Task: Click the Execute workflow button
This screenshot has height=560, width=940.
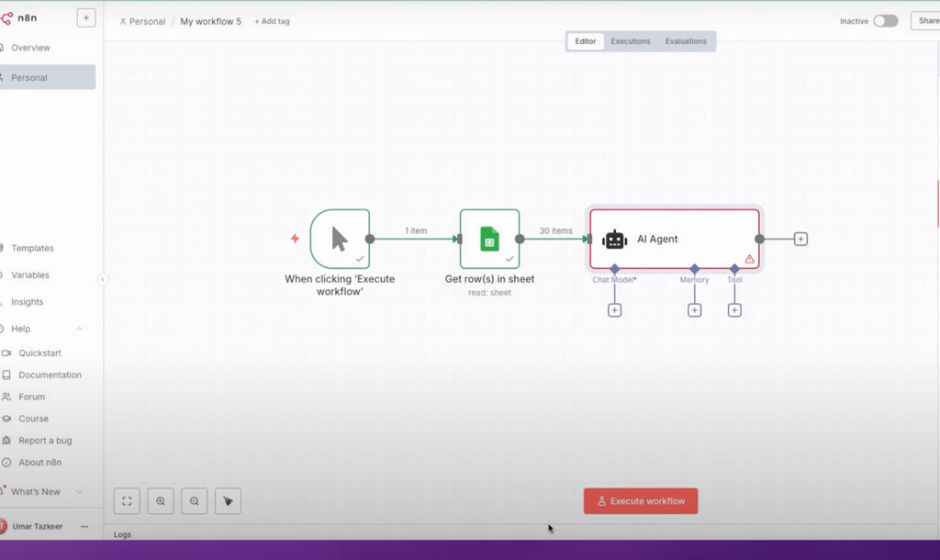Action: [x=641, y=501]
